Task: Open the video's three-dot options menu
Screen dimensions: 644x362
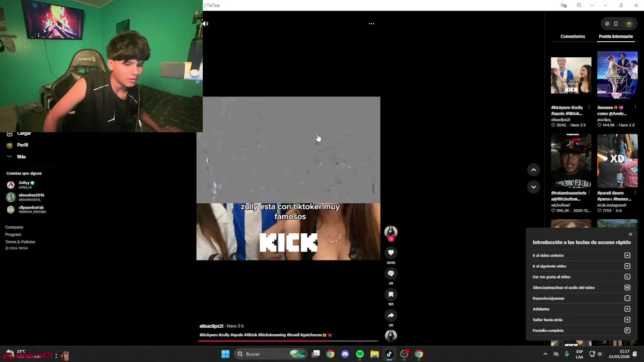Action: pos(371,24)
